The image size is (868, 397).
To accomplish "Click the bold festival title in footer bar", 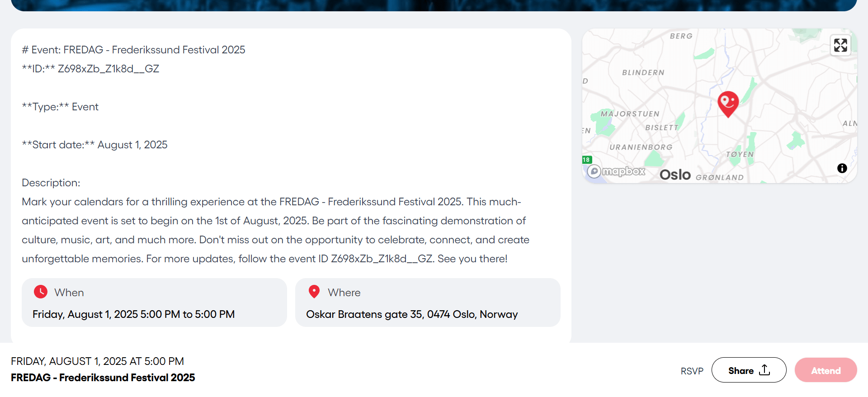I will click(103, 378).
